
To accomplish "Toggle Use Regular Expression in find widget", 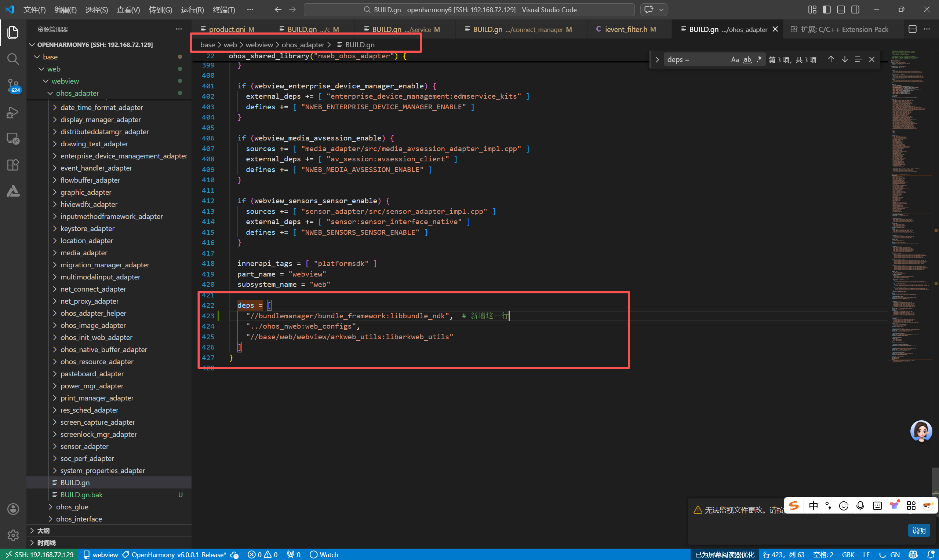I will [759, 60].
